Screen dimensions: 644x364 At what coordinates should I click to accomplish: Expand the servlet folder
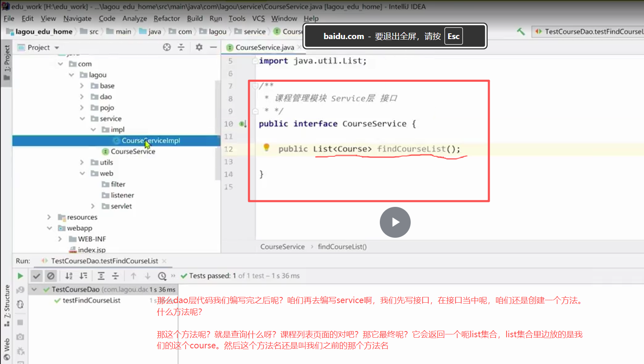coord(93,206)
